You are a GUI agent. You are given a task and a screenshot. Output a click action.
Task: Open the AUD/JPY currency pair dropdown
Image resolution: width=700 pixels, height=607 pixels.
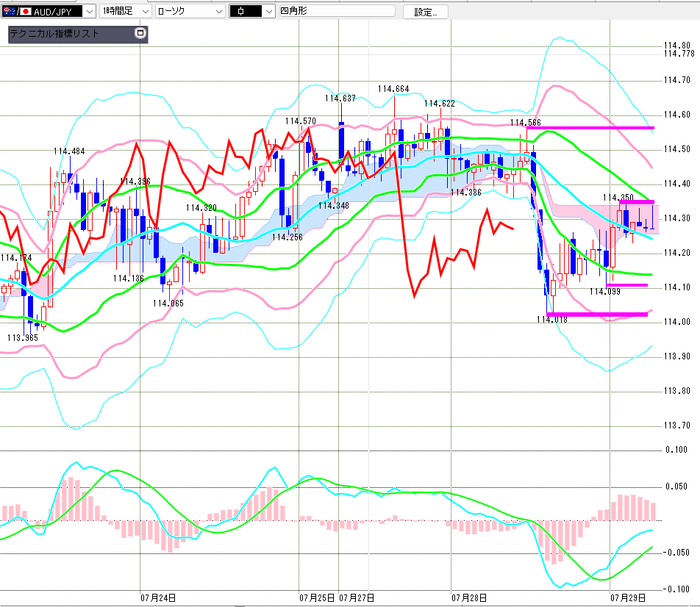(x=48, y=11)
